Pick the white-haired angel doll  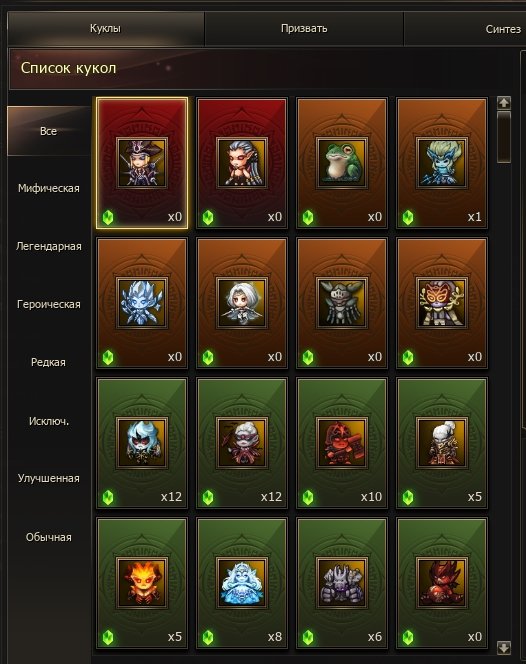point(242,303)
